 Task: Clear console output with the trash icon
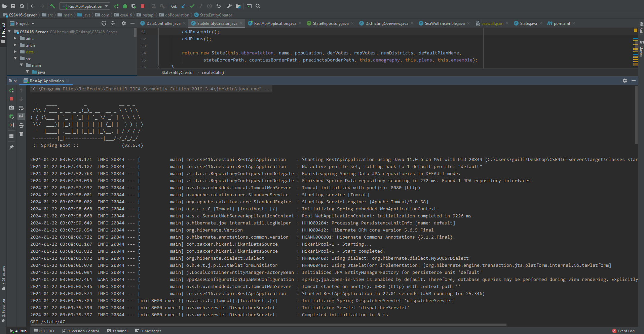21,134
